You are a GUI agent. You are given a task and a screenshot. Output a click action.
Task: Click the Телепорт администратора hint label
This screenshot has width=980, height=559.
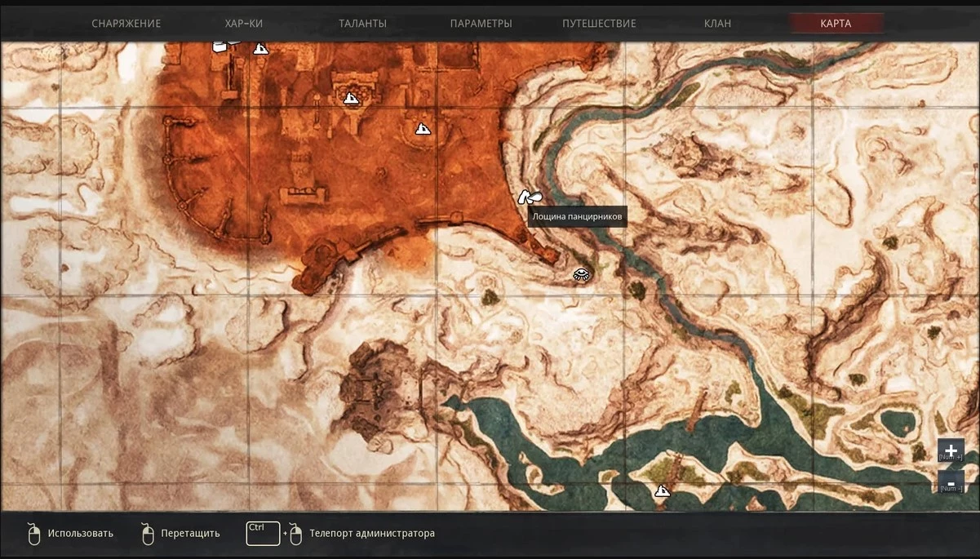pos(372,534)
